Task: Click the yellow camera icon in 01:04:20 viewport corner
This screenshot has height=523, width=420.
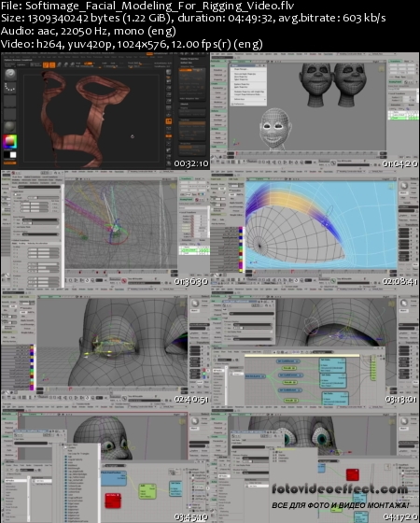Action: [x=382, y=69]
